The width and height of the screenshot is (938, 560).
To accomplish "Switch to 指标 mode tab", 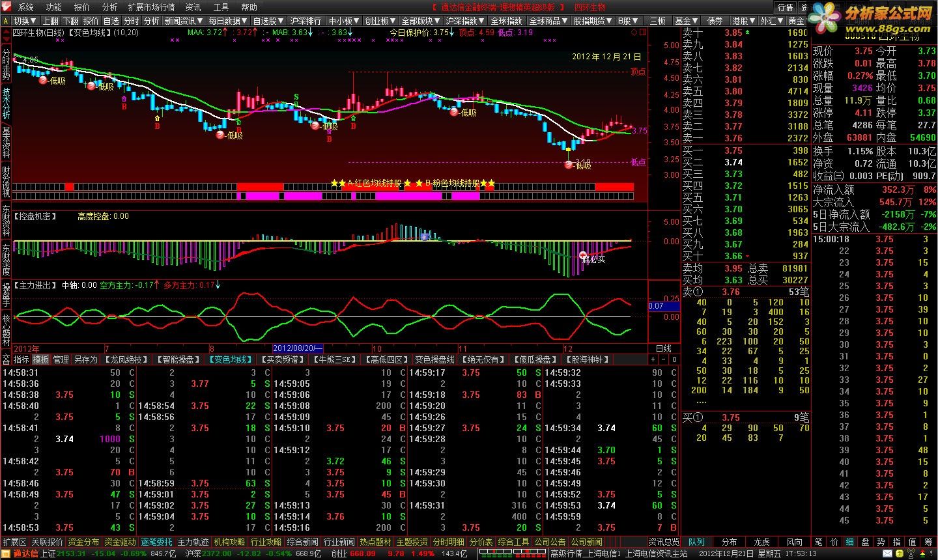I will [x=21, y=359].
